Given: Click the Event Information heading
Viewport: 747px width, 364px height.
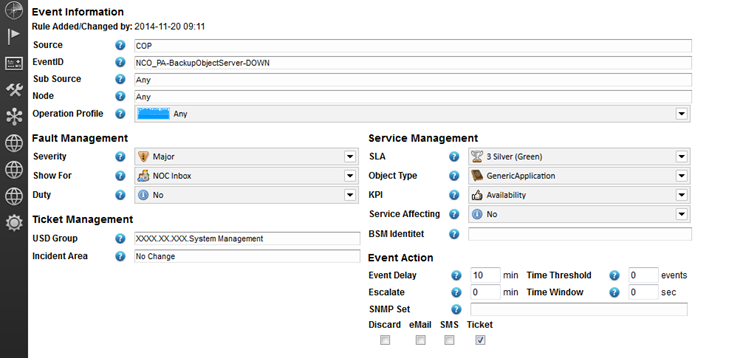Looking at the screenshot, I should (x=78, y=12).
